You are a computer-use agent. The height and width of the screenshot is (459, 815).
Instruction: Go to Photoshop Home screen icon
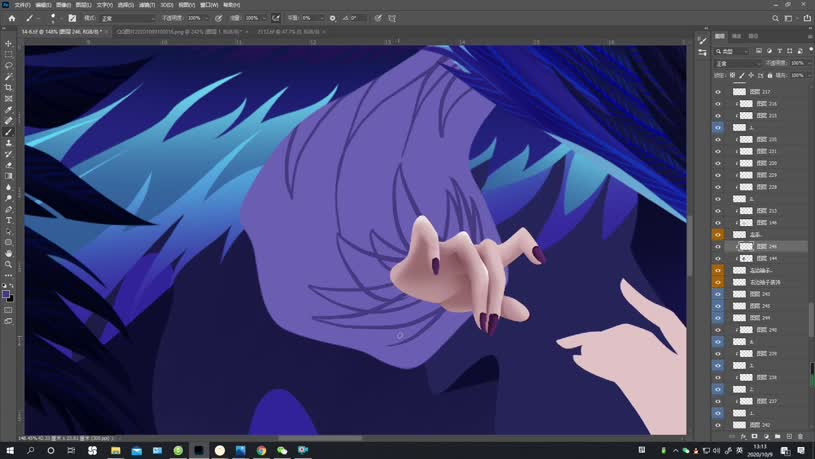[11, 18]
